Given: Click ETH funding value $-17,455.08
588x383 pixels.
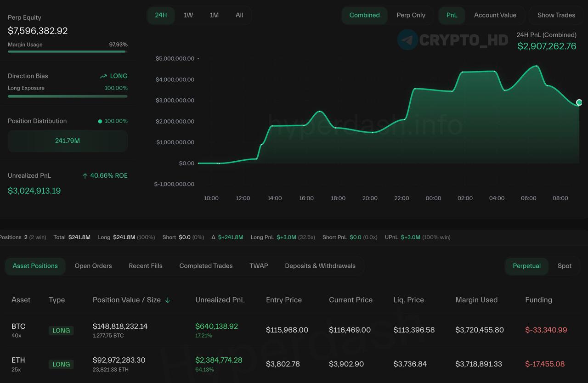Looking at the screenshot, I should [545, 364].
